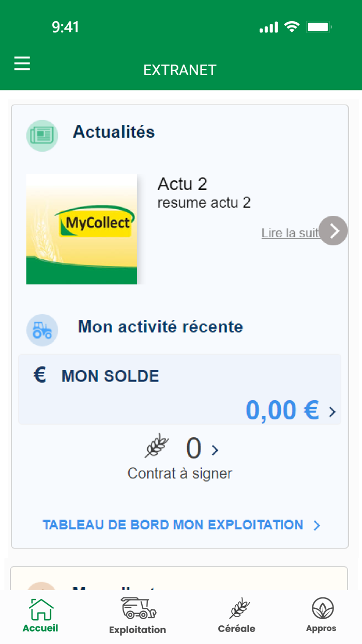Click the next-article chevron arrow
This screenshot has width=362, height=644.
(333, 230)
